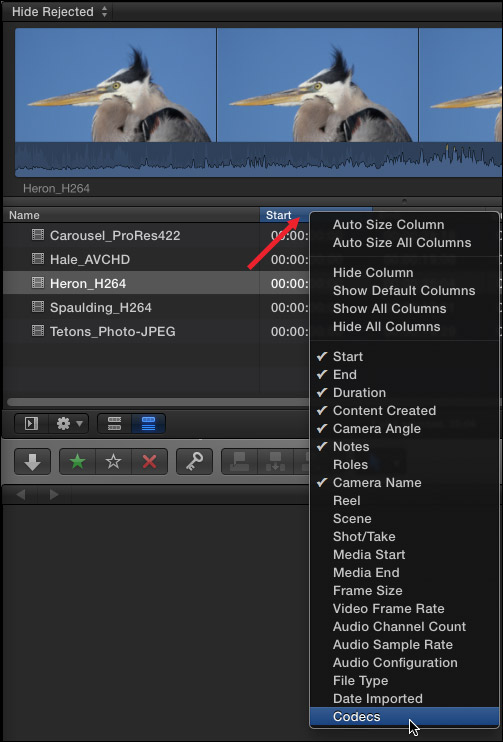Open the gear action menu dropdown
Viewport: 503px width, 742px height.
[x=69, y=424]
